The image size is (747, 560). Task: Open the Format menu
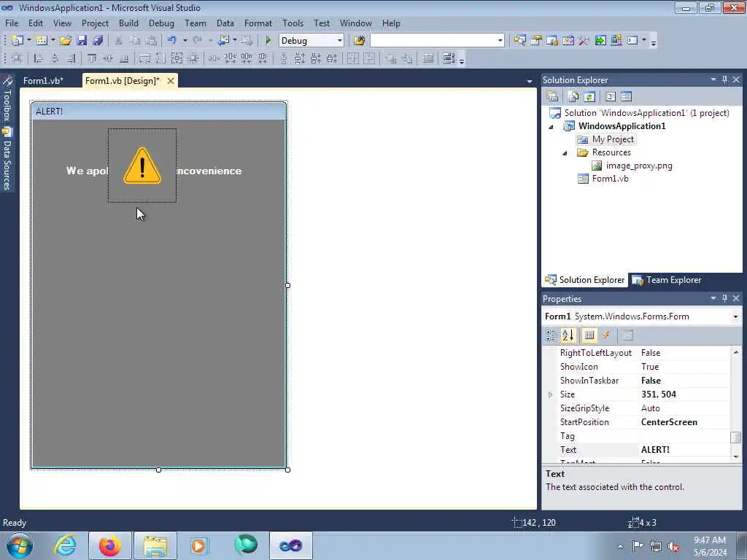[x=258, y=23]
